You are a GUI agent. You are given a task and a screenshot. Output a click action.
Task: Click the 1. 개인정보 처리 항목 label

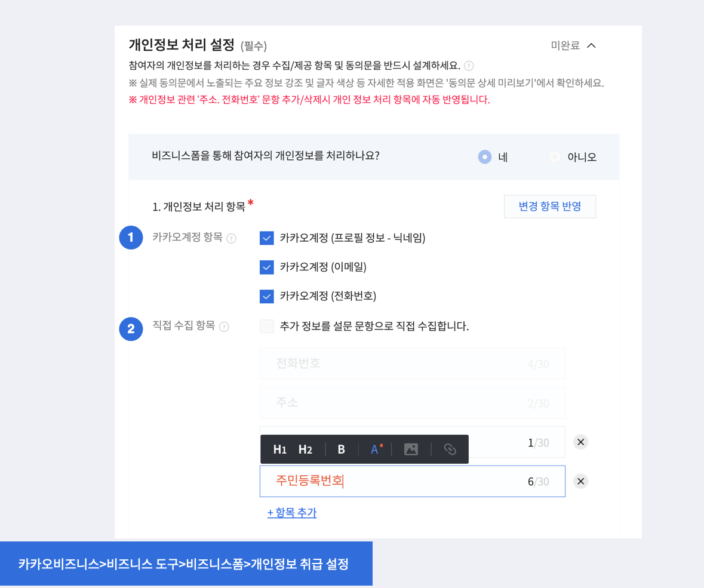pyautogui.click(x=199, y=207)
